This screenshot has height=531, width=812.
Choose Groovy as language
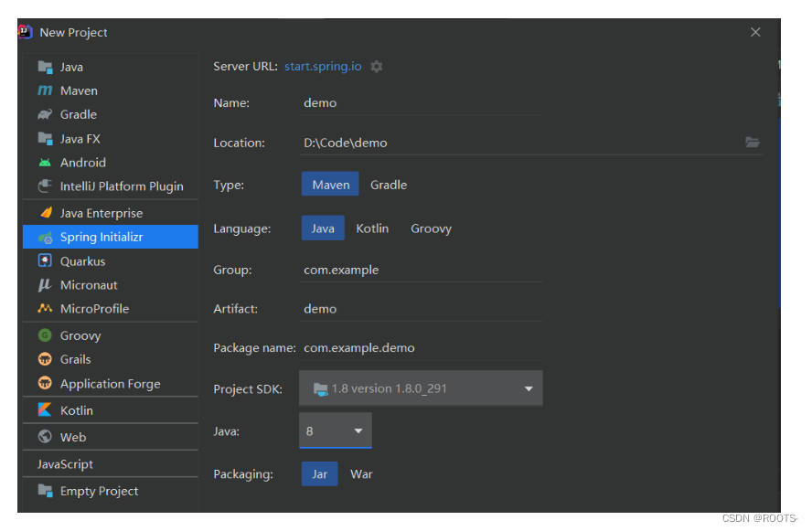(x=431, y=228)
